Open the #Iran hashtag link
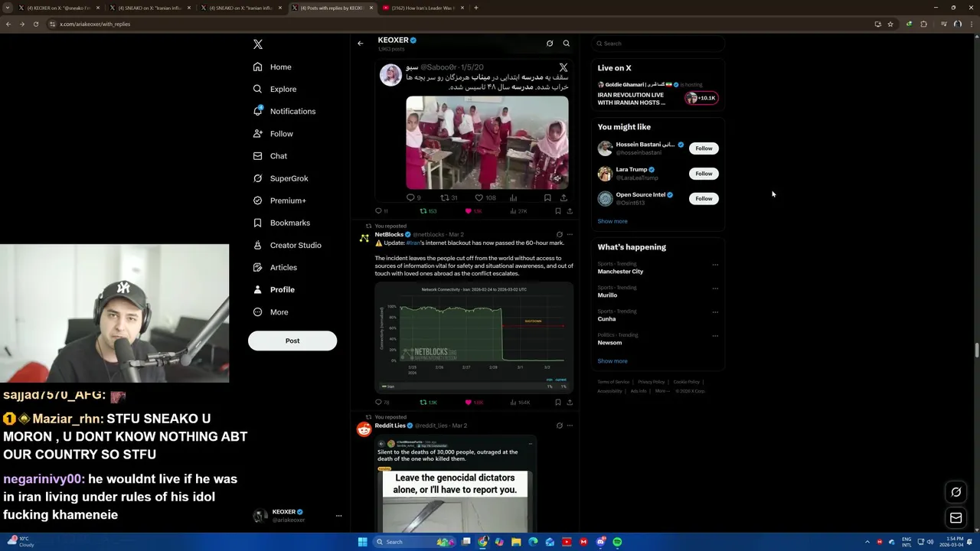The height and width of the screenshot is (551, 980). (x=413, y=243)
